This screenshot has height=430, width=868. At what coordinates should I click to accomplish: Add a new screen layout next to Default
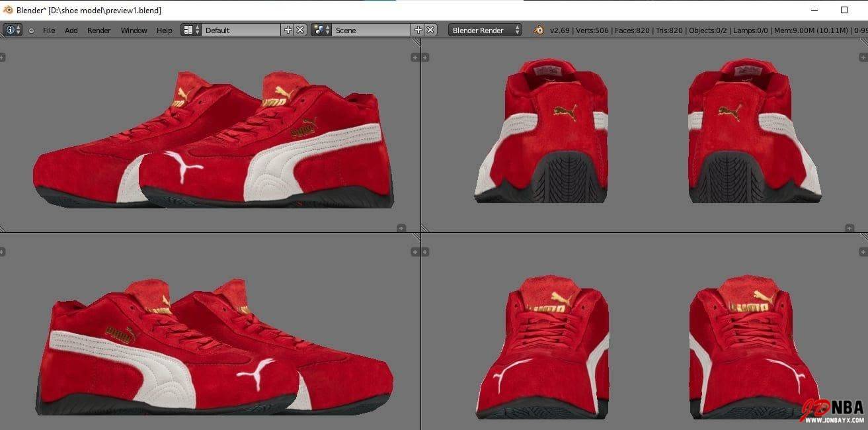(288, 30)
